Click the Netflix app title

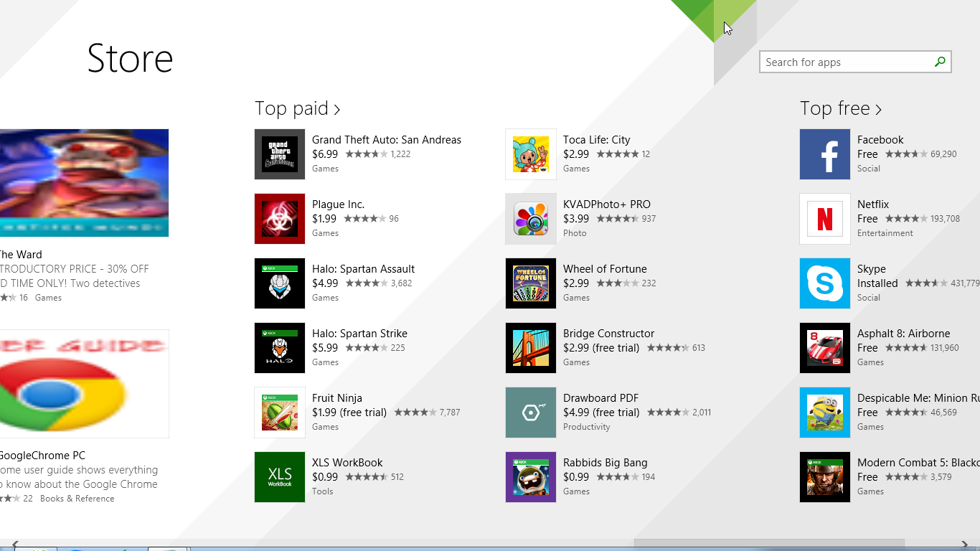click(x=873, y=204)
